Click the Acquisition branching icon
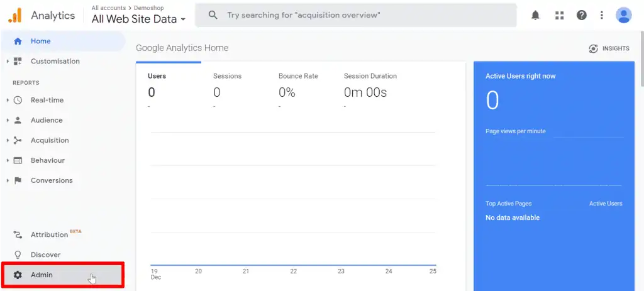644x291 pixels. point(18,140)
